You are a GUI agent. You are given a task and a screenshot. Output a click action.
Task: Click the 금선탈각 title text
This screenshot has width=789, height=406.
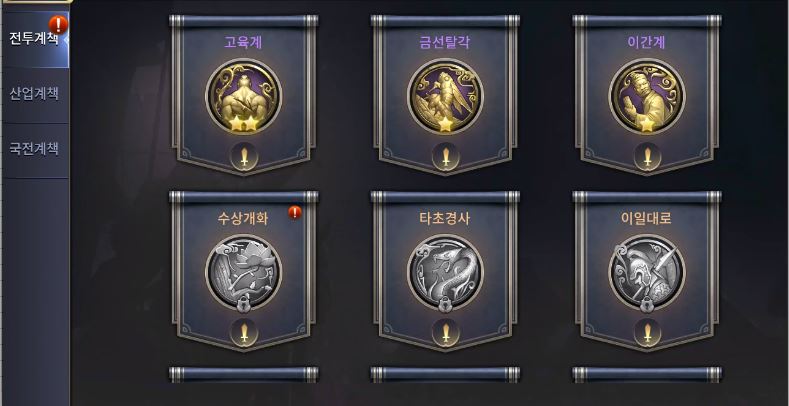(x=445, y=42)
